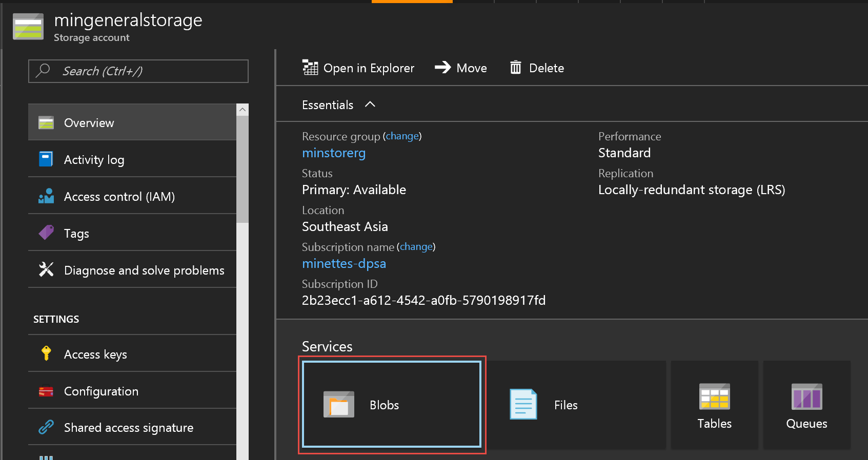Open the minstorerg resource group link
The width and height of the screenshot is (868, 460).
click(334, 153)
